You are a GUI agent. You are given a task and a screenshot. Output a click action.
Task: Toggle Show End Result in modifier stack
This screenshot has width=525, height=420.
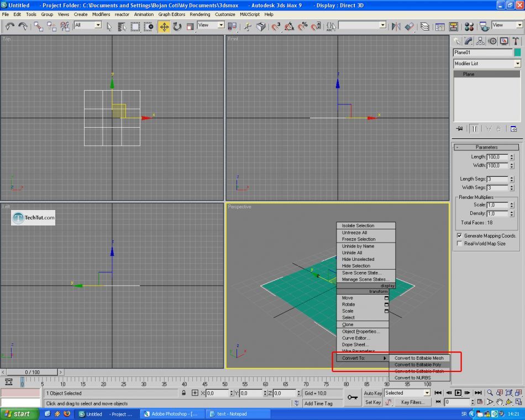474,129
